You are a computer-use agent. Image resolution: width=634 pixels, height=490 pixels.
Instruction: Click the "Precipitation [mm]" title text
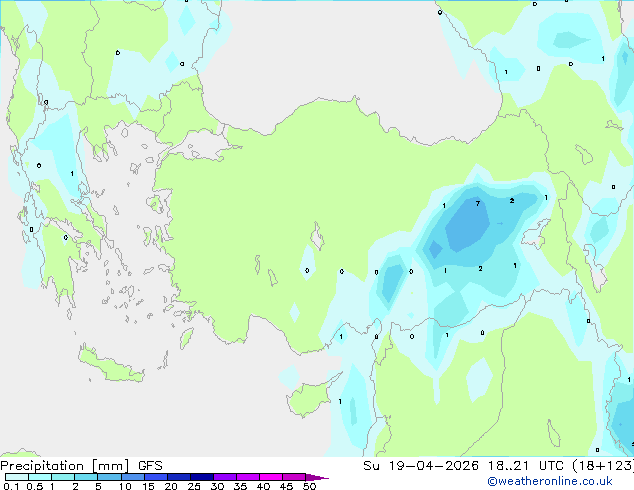(x=65, y=466)
